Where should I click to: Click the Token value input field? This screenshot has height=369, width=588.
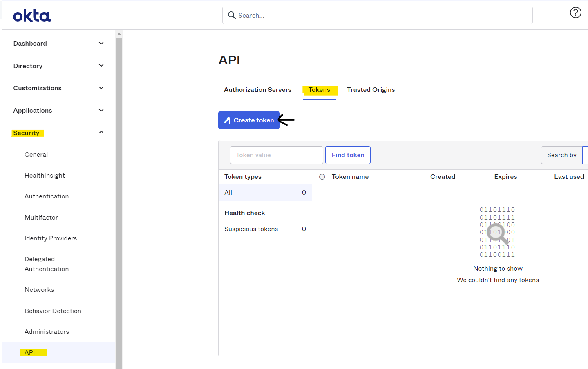pyautogui.click(x=276, y=155)
